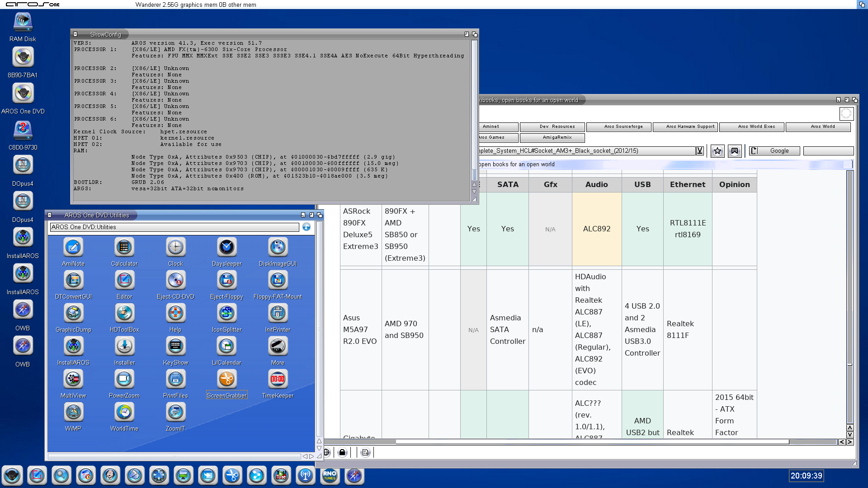The width and height of the screenshot is (868, 488).
Task: Click the clock in the dock
Action: (x=807, y=476)
